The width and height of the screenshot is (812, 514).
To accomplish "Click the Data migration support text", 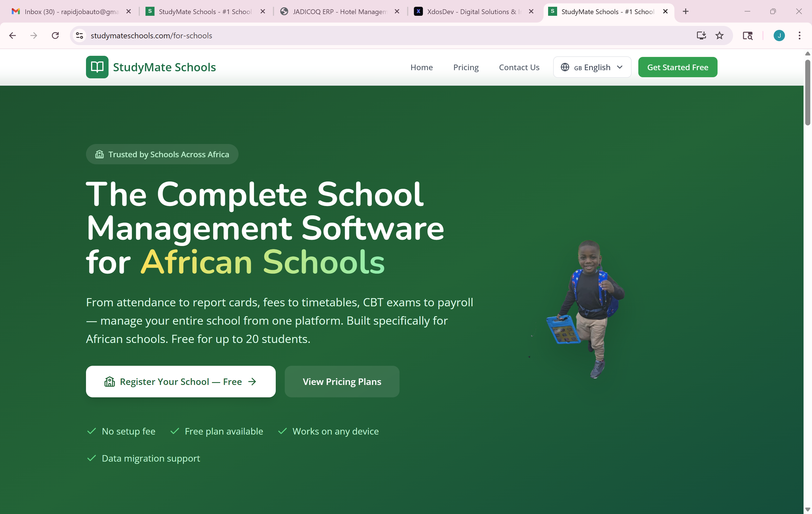I will [x=151, y=458].
